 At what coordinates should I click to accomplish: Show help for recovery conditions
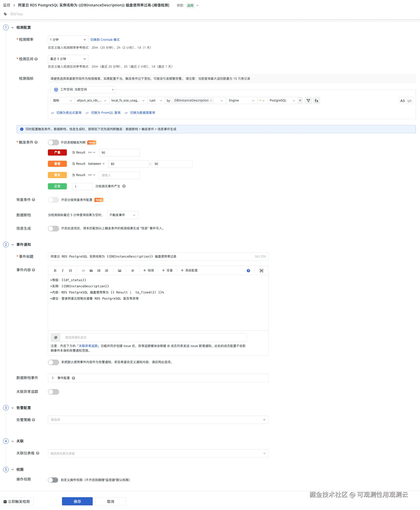(34, 200)
